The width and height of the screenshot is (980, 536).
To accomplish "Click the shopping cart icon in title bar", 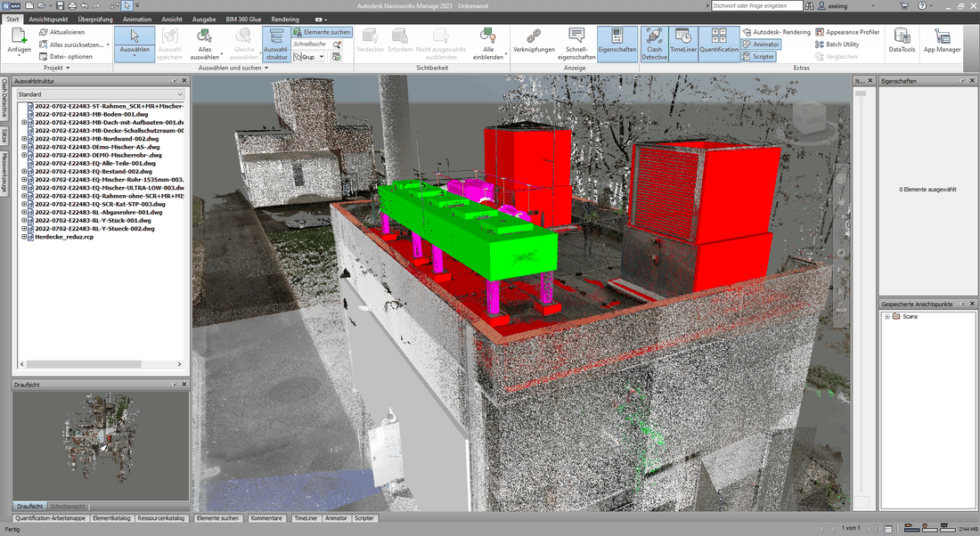I will [x=903, y=5].
